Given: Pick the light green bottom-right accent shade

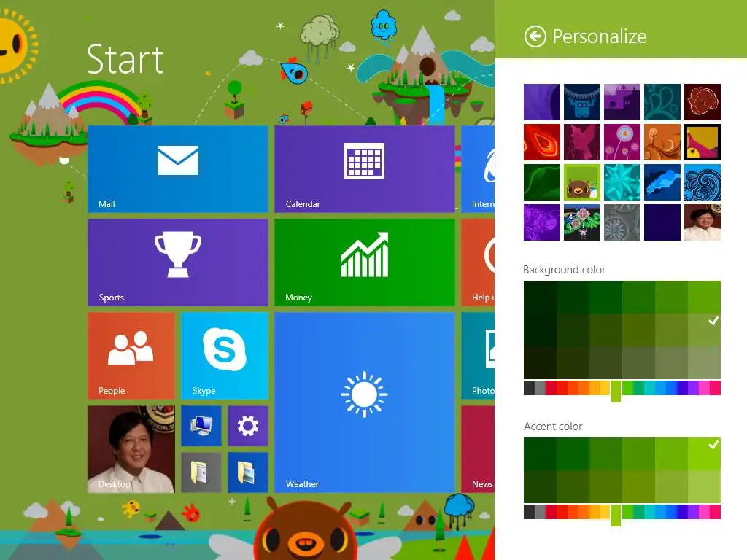Looking at the screenshot, I should [x=704, y=486].
